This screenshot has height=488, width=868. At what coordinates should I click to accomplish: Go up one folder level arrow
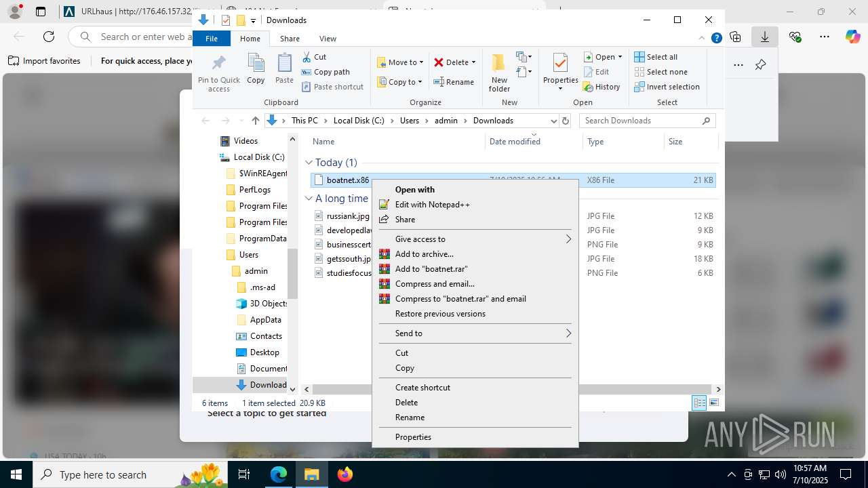click(255, 121)
